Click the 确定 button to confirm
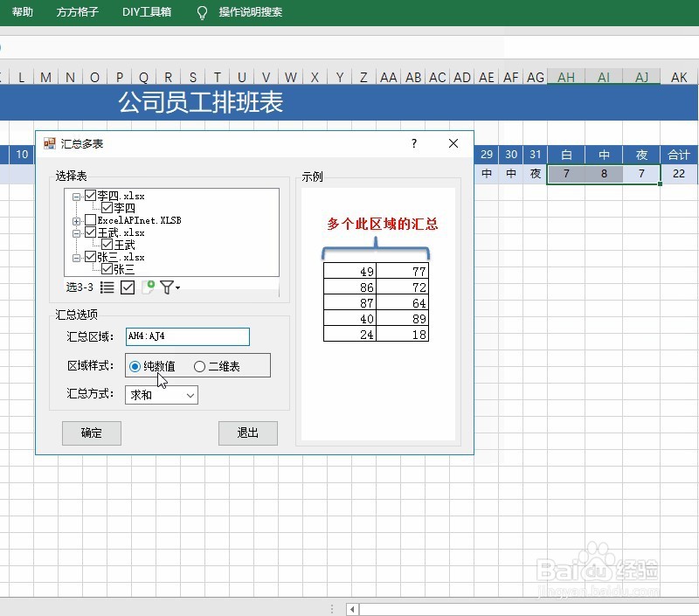This screenshot has width=699, height=616. click(x=91, y=433)
